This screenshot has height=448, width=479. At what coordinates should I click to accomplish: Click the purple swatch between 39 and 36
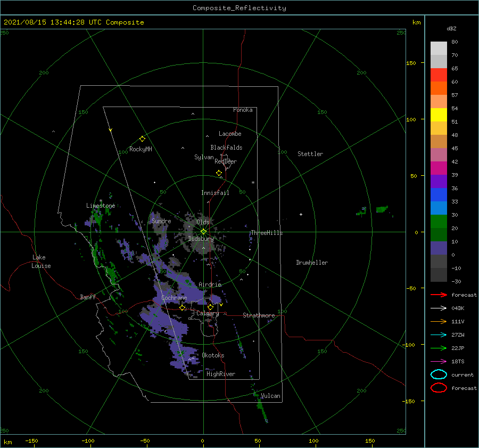click(x=439, y=181)
